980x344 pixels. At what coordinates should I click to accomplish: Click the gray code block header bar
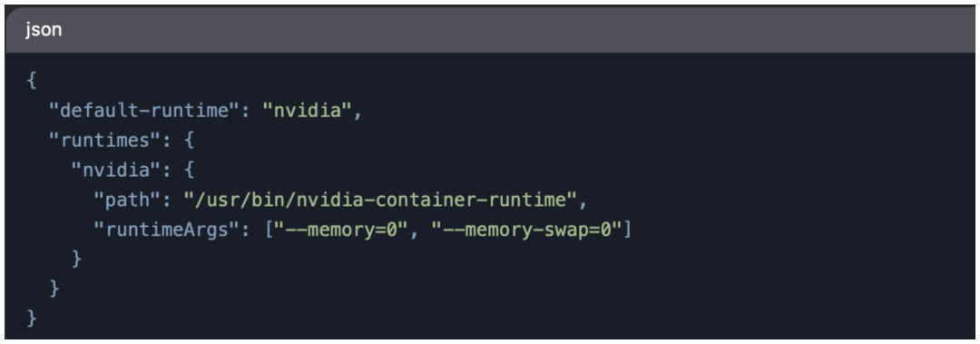coord(490,30)
